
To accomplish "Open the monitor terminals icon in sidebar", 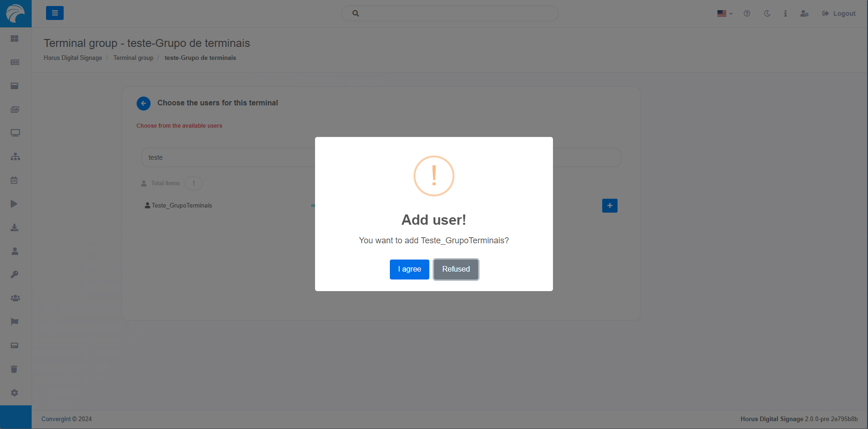I will pyautogui.click(x=15, y=133).
